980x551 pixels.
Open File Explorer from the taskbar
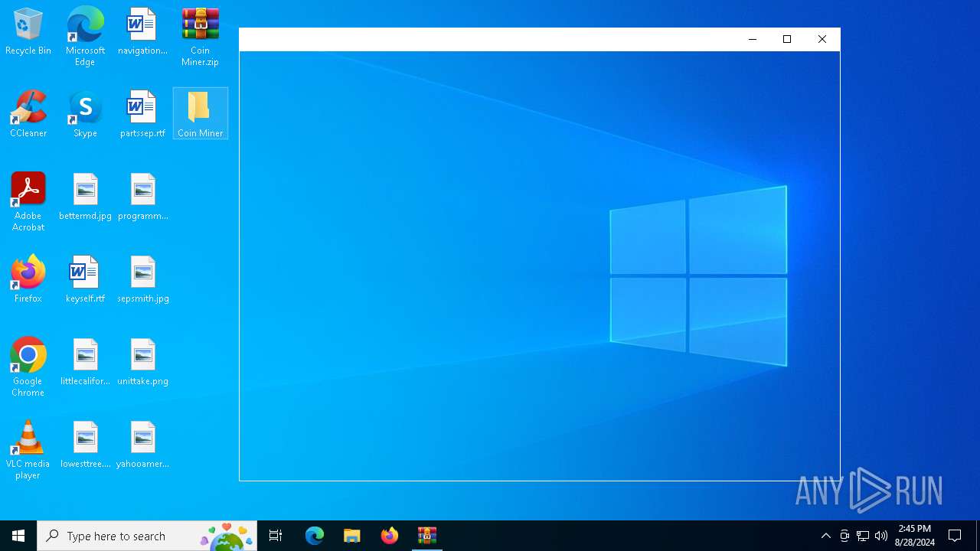[x=351, y=536]
